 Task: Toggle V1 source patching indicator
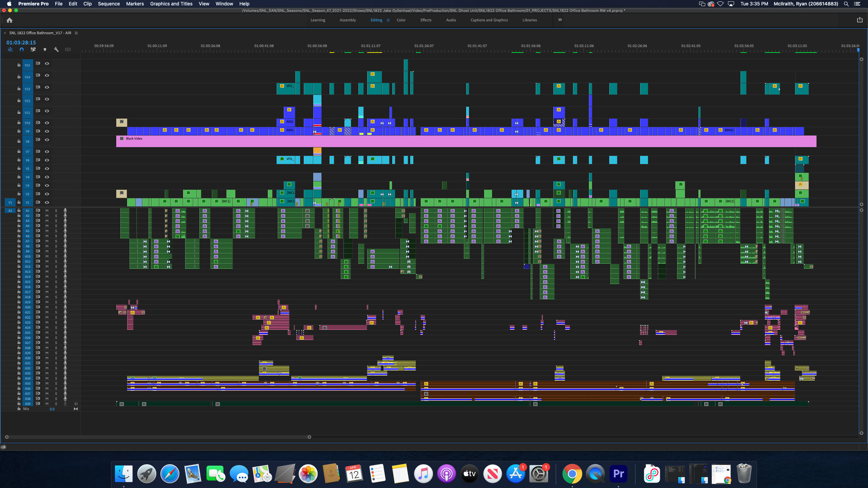click(x=10, y=202)
